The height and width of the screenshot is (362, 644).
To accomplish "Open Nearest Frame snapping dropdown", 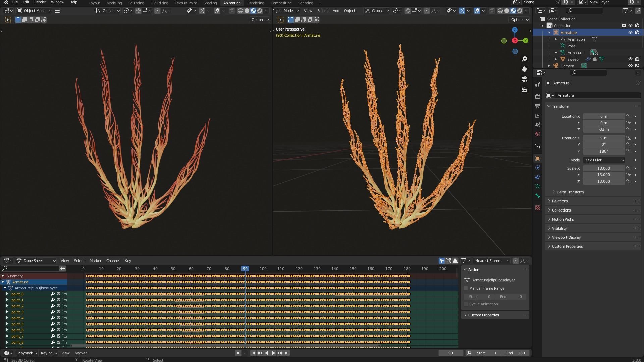I will point(491,261).
